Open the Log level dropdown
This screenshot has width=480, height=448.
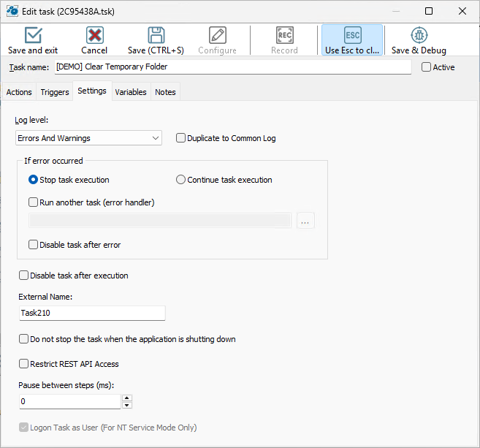pos(88,138)
